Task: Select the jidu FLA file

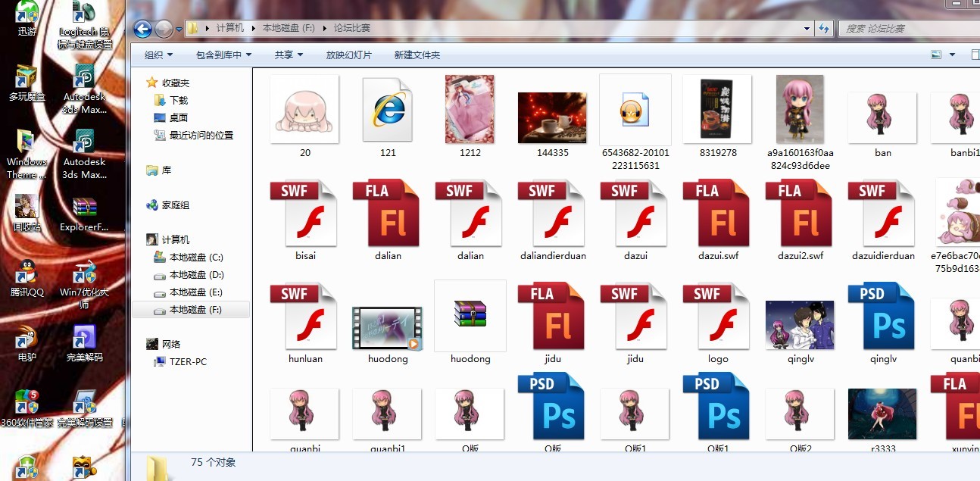Action: pos(553,323)
